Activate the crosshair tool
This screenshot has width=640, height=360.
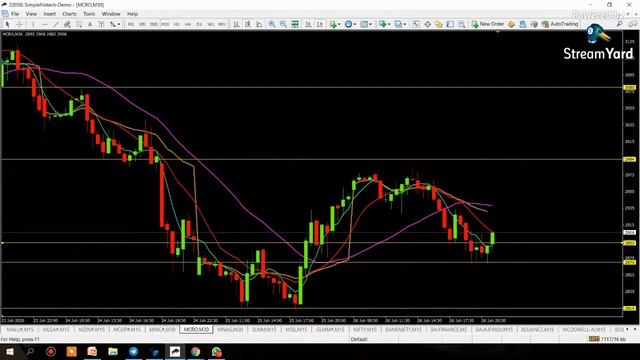(x=19, y=24)
